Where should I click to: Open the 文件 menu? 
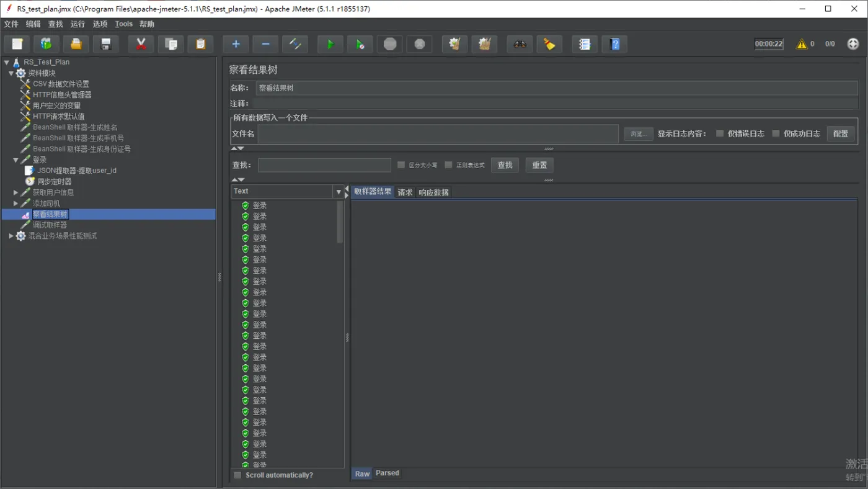pos(11,24)
